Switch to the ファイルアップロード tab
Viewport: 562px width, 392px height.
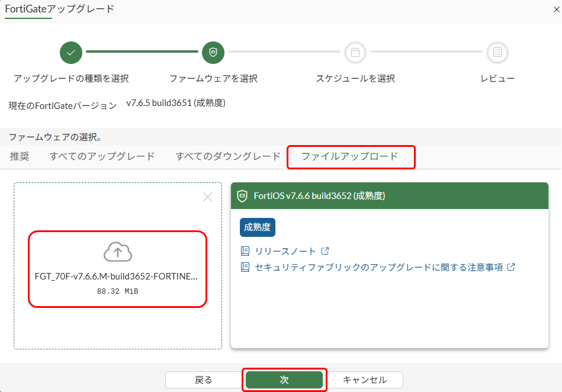[351, 157]
